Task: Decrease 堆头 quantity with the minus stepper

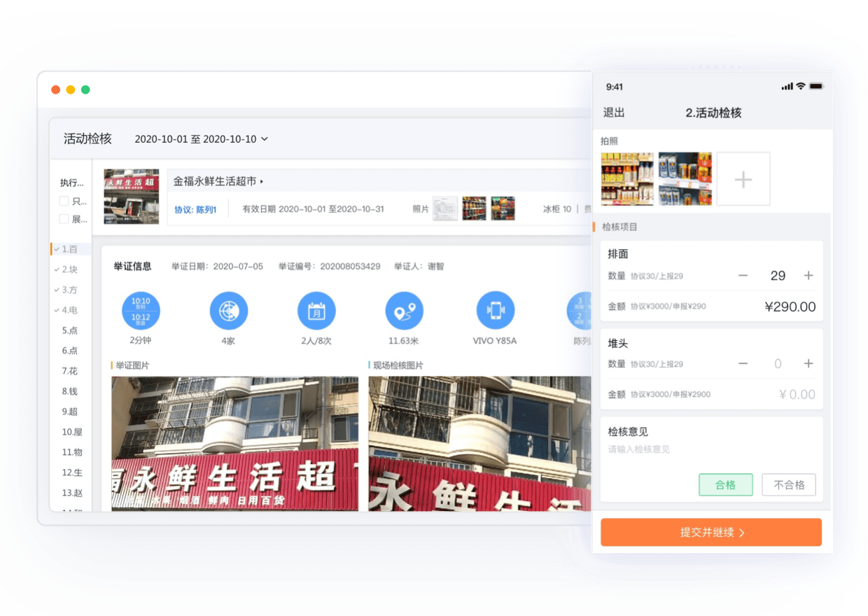Action: [x=743, y=363]
